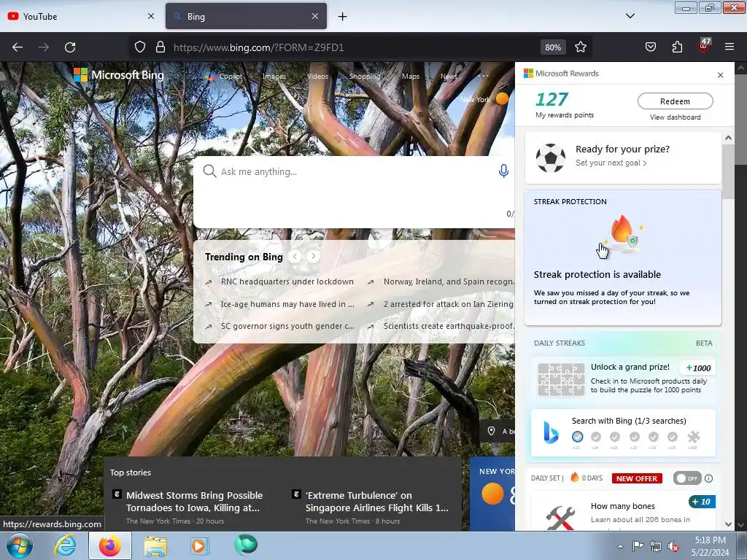The image size is (747, 560).
Task: Open How many bones daily set card
Action: tap(623, 512)
